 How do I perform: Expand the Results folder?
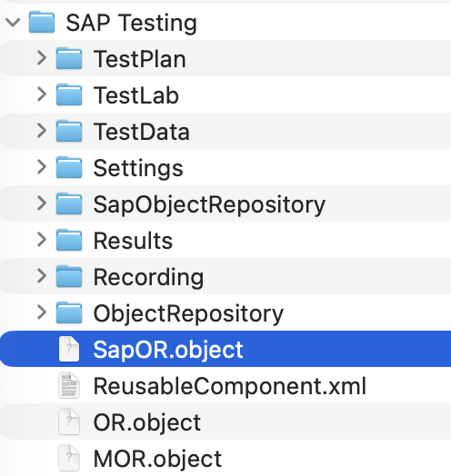[x=42, y=240]
